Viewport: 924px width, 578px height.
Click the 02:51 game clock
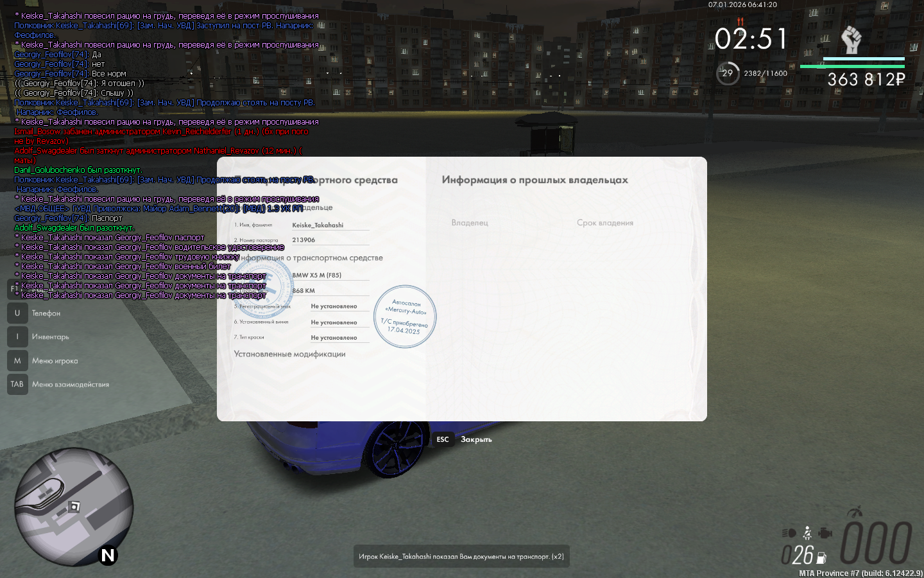[751, 39]
